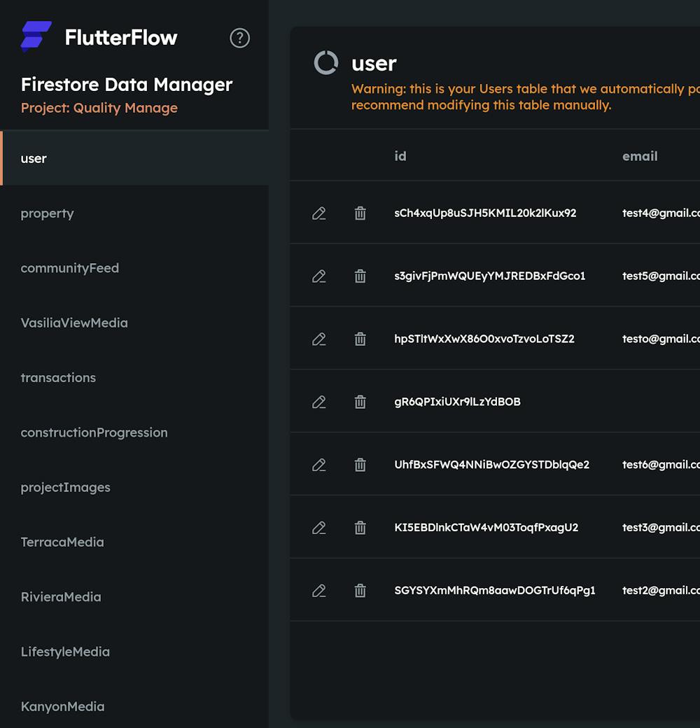Click the Firestore Data Manager heading
This screenshot has height=728, width=700.
tap(127, 85)
